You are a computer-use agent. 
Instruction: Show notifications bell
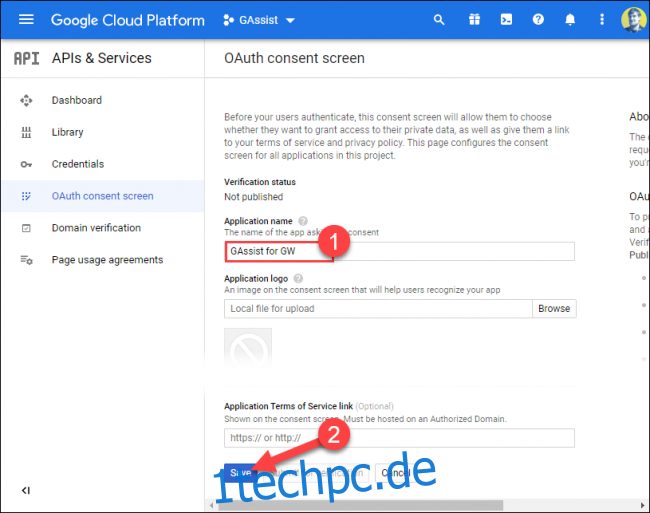(x=570, y=19)
